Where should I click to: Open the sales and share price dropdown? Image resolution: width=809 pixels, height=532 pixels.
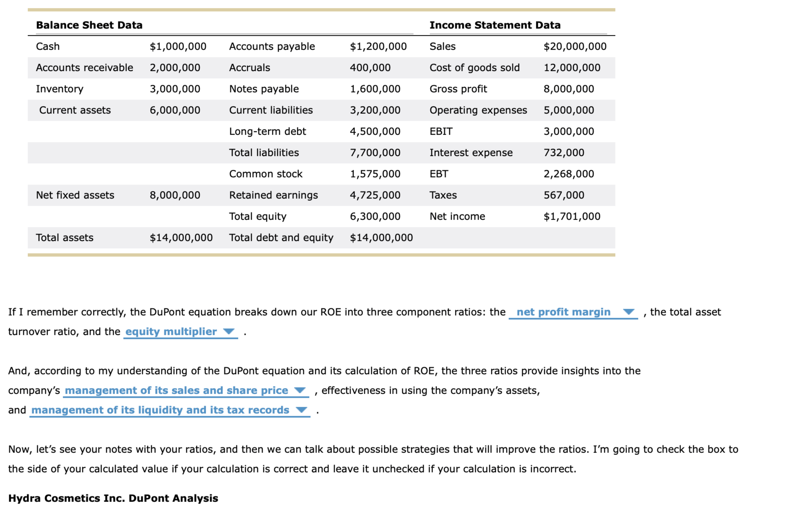185,391
